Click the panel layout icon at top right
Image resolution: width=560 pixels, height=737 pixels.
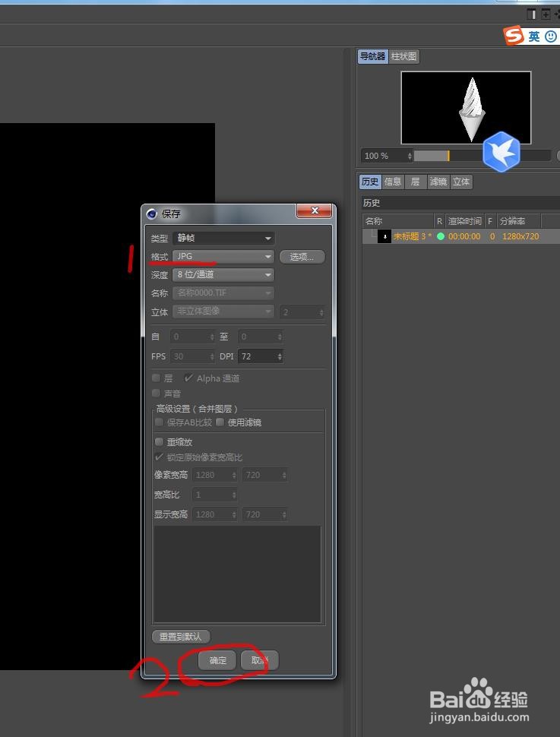531,14
